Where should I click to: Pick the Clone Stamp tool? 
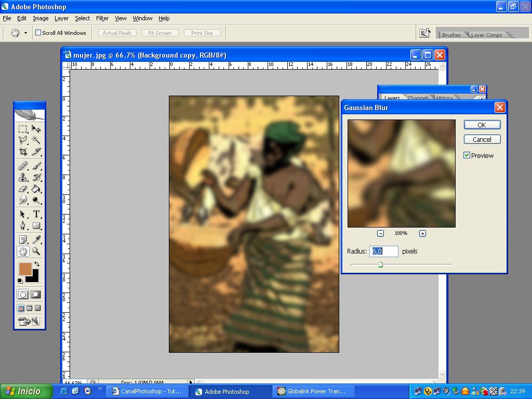click(23, 177)
